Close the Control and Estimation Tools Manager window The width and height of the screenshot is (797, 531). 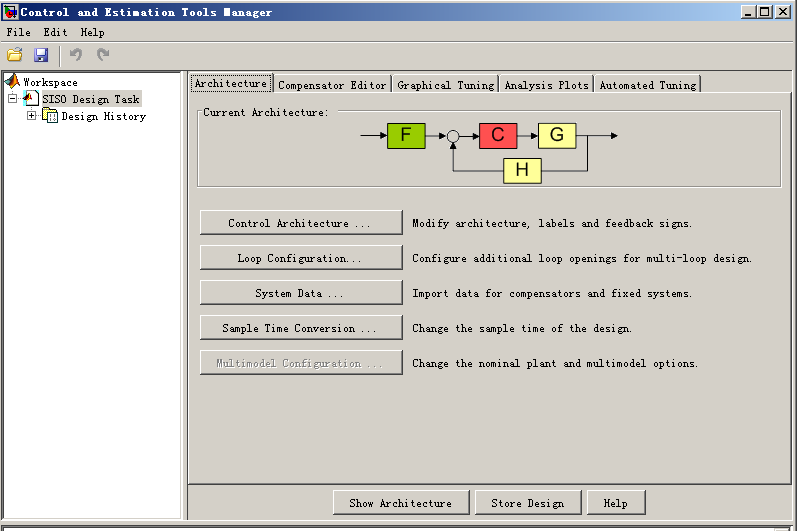click(x=783, y=12)
